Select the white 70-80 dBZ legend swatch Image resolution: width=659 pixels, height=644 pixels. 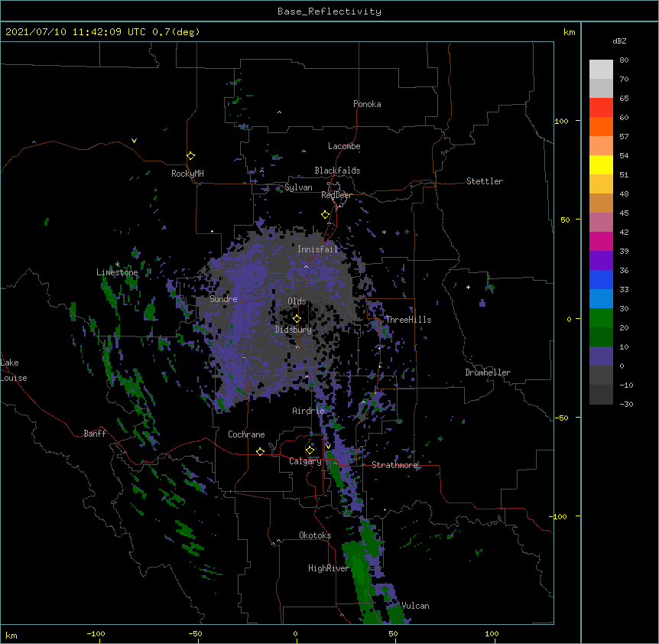coord(601,70)
